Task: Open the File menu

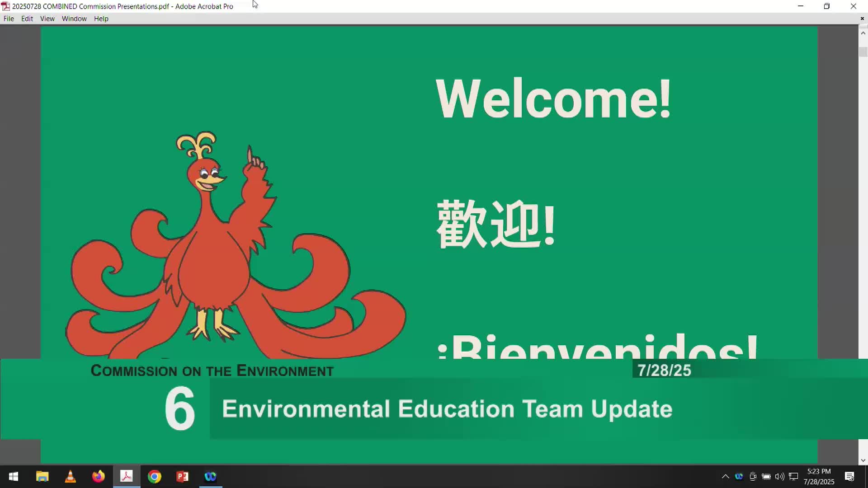Action: (9, 19)
